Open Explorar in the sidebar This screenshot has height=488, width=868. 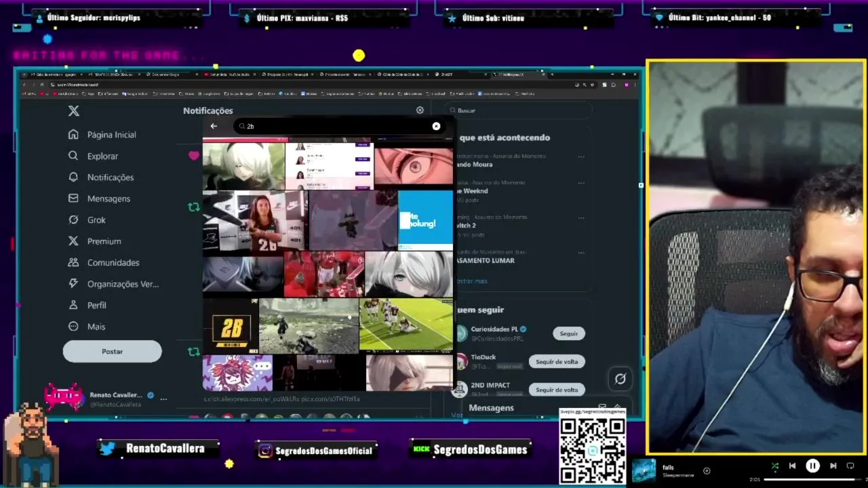pyautogui.click(x=94, y=156)
